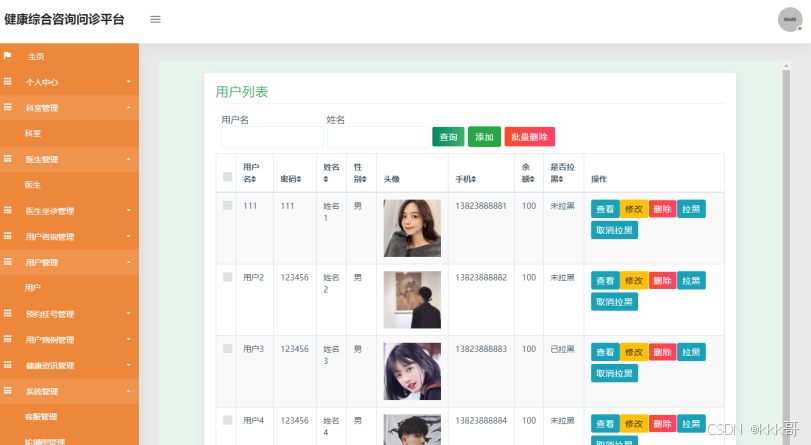Click the red 批量删除 button

[530, 137]
